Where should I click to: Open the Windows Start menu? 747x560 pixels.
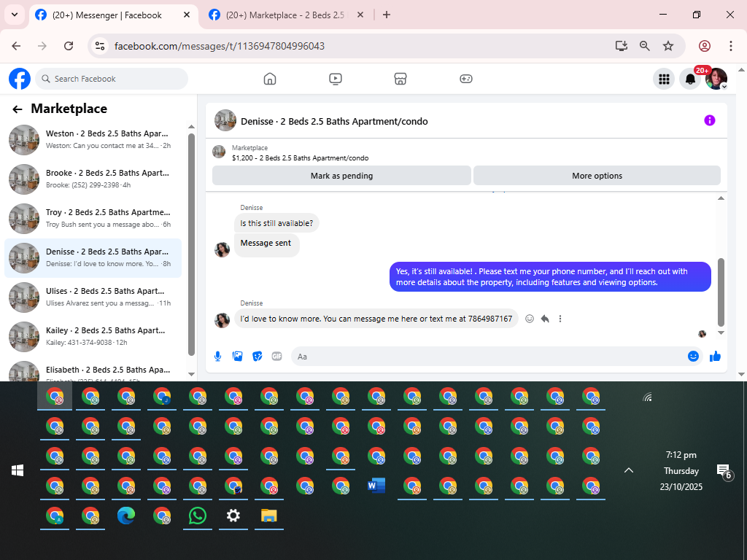coord(18,470)
